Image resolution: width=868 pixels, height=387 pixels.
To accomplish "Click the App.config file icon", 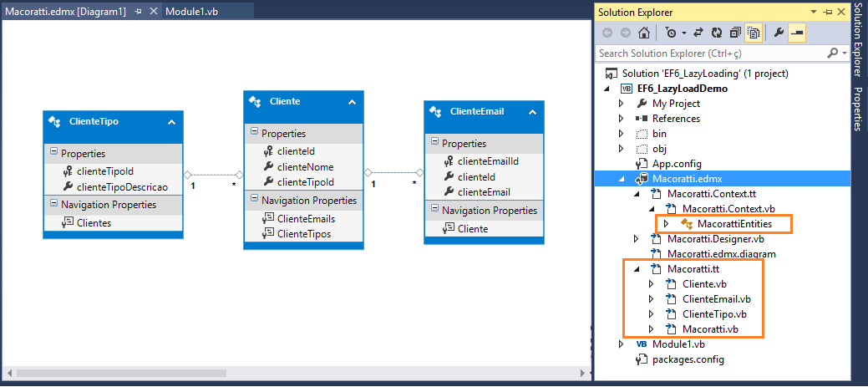I will pos(642,164).
